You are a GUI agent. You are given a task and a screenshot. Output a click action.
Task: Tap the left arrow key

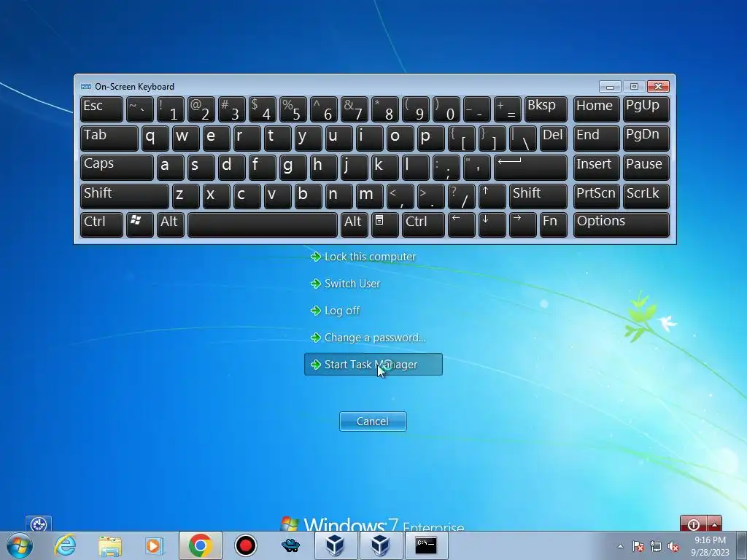click(462, 225)
